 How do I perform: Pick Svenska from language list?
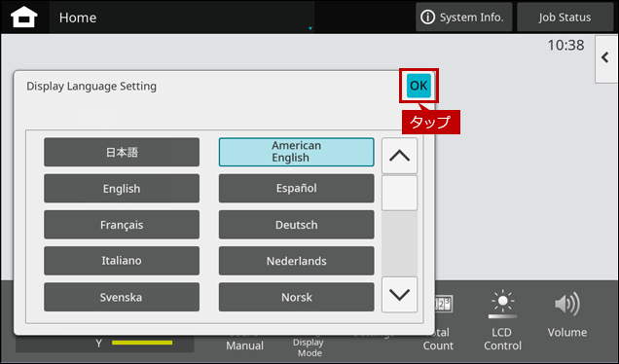pyautogui.click(x=122, y=297)
